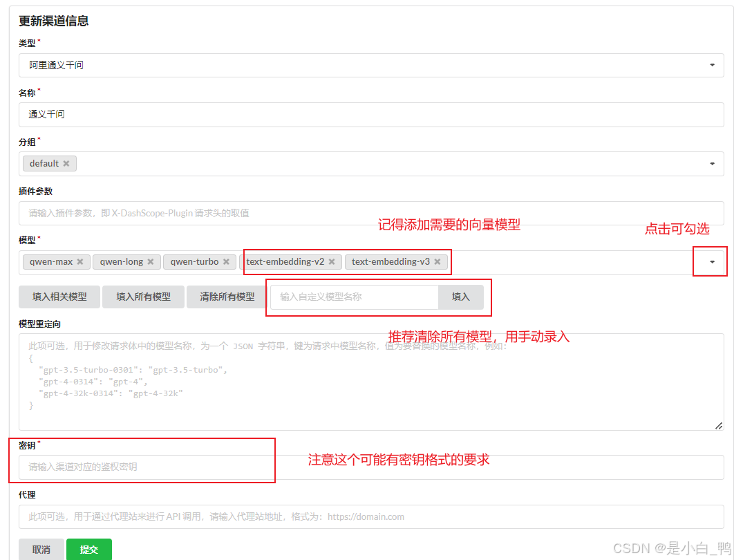Image resolution: width=734 pixels, height=560 pixels.
Task: Expand the 模型 dropdown arrow
Action: pos(712,262)
